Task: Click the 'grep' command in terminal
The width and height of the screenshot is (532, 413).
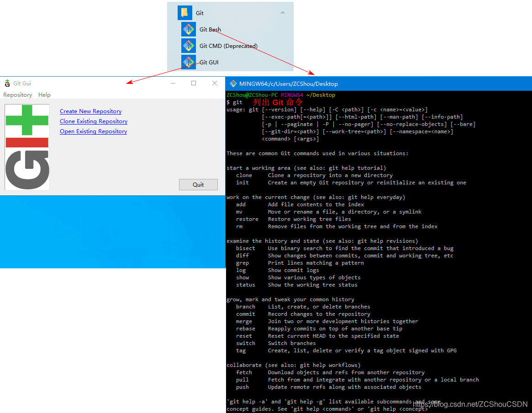Action: [242, 263]
